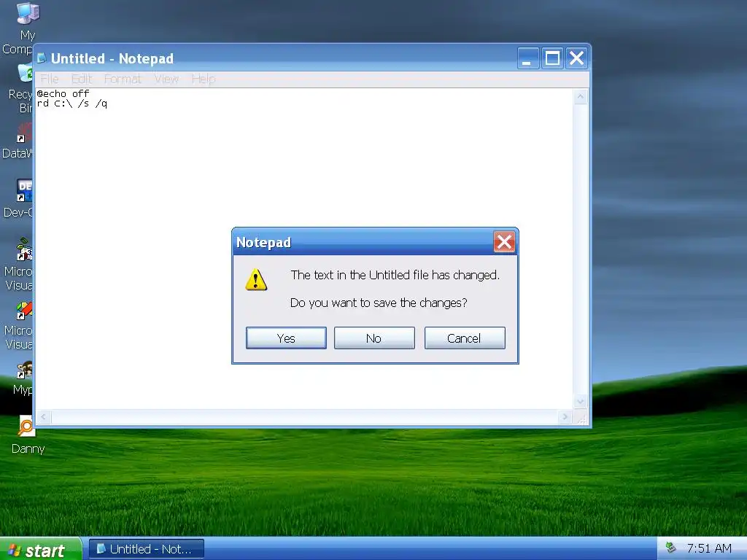Click the 7:51 AM taskbar clock
Image resolution: width=747 pixels, height=560 pixels.
(709, 548)
